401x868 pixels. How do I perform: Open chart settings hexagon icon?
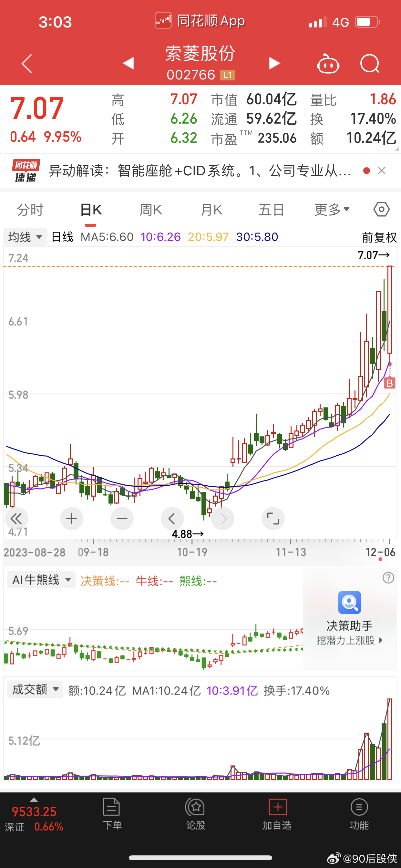(381, 210)
